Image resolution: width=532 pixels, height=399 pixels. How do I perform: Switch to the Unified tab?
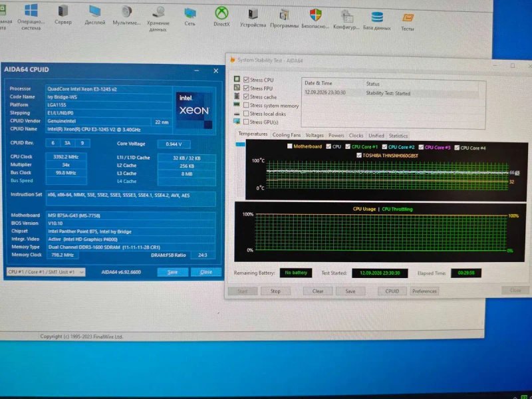(x=376, y=136)
